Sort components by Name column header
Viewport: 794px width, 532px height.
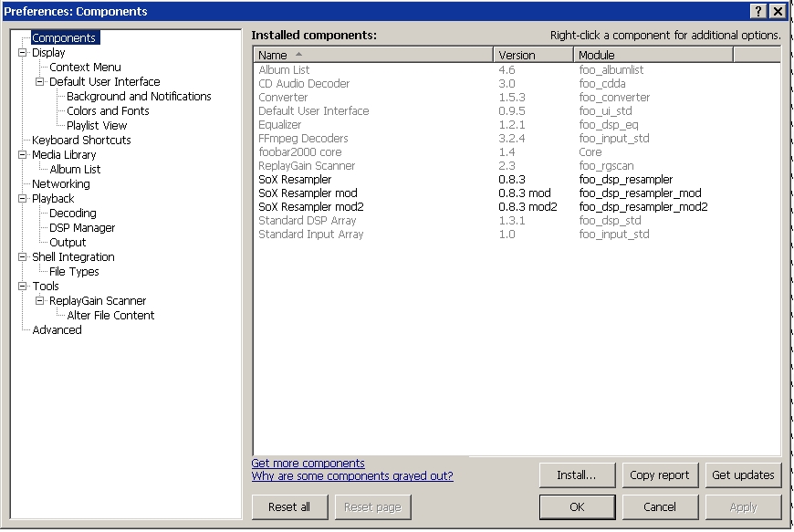(x=372, y=55)
